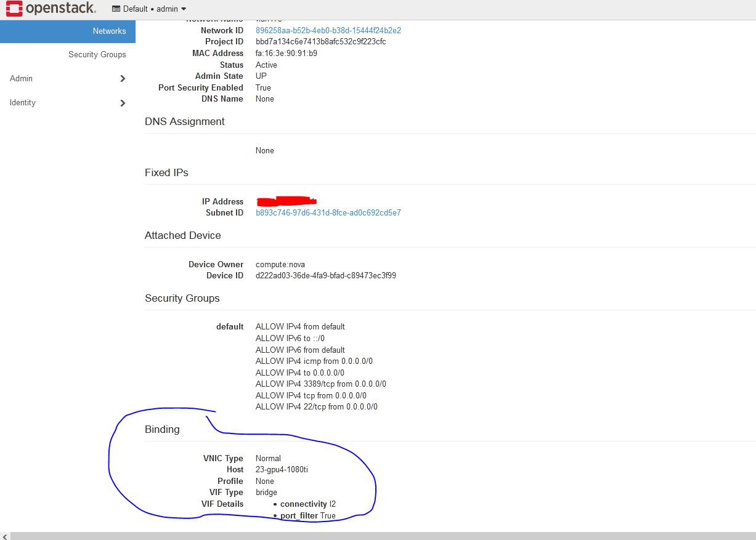Click the horizontal scrollbar left arrow
The image size is (756, 540).
pyautogui.click(x=6, y=536)
